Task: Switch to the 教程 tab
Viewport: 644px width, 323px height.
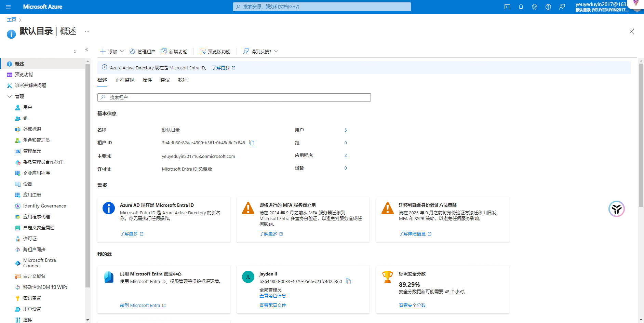Action: (183, 80)
